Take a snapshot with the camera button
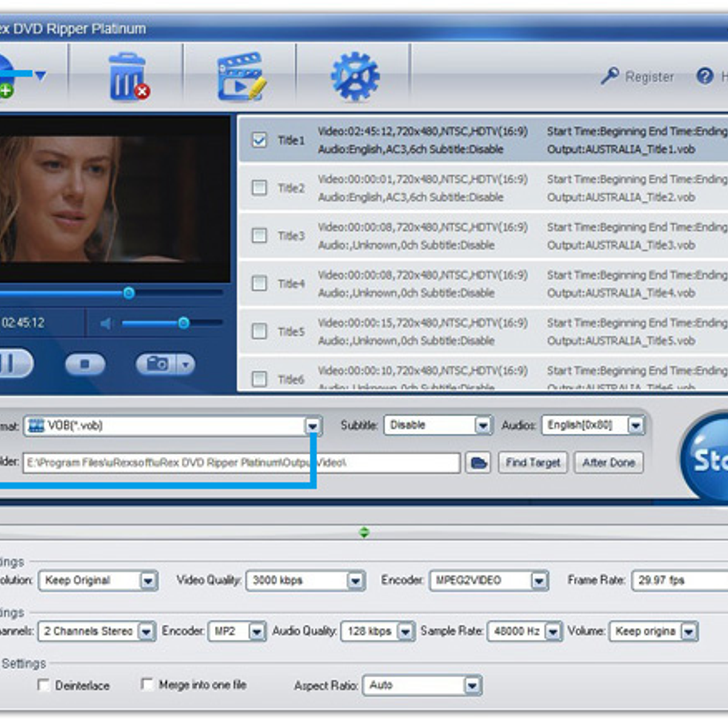 (156, 364)
